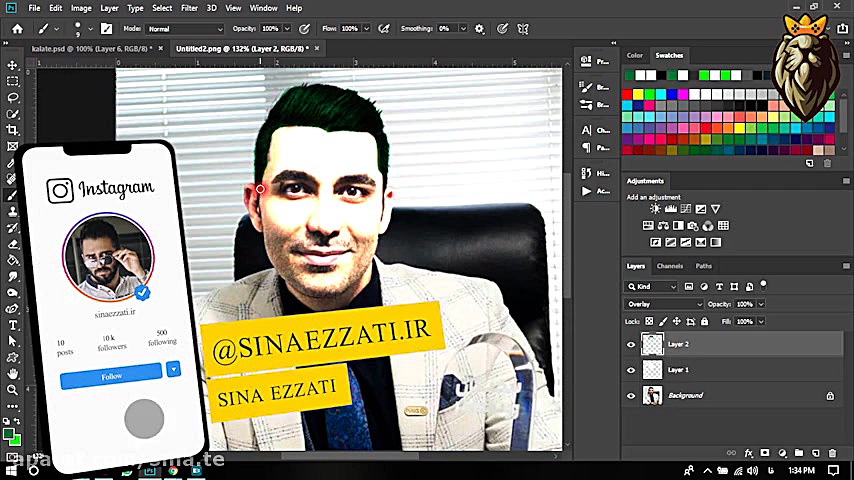Select the Crop tool
The width and height of the screenshot is (854, 480).
pyautogui.click(x=13, y=130)
